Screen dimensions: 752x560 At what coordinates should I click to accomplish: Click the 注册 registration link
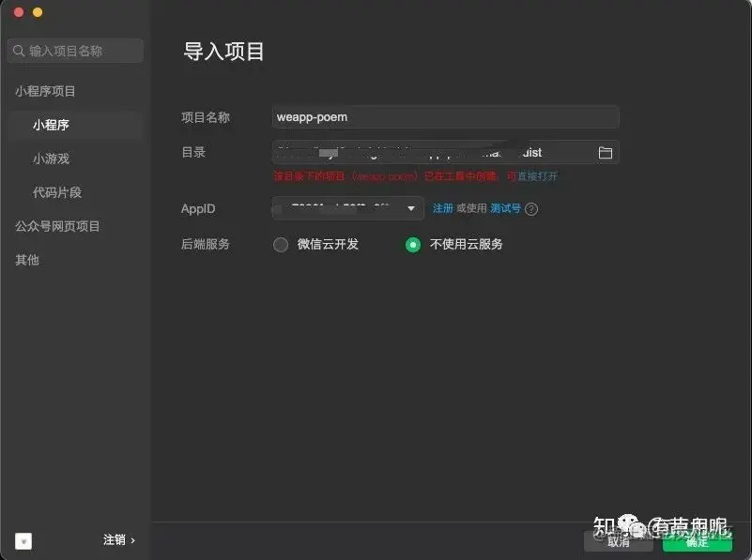[442, 209]
